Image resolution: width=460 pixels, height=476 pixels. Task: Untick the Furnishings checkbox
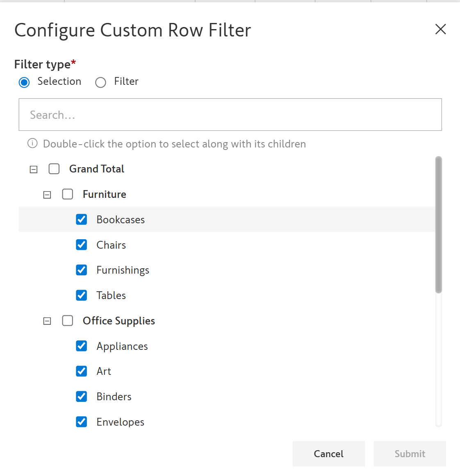[x=82, y=270]
